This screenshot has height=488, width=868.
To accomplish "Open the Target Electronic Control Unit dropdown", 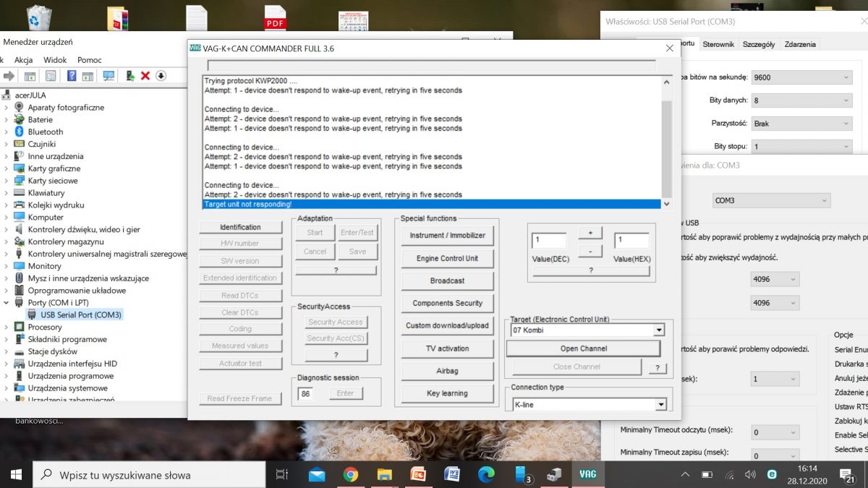I will 658,330.
